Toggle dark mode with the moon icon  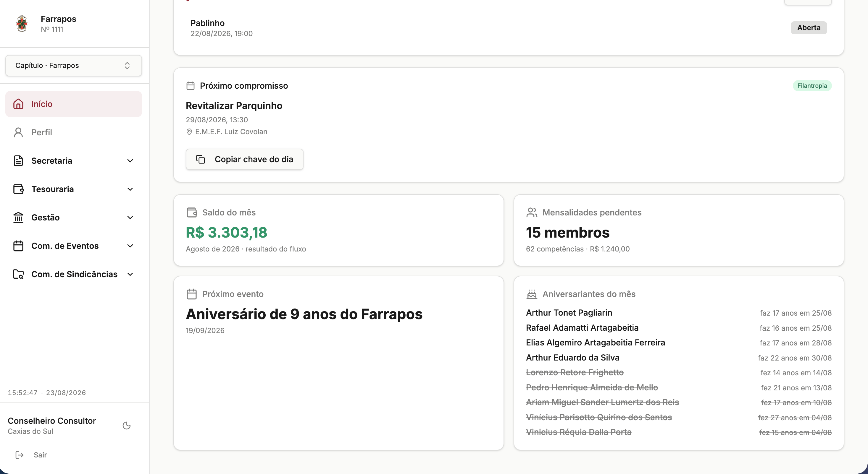[x=127, y=426]
